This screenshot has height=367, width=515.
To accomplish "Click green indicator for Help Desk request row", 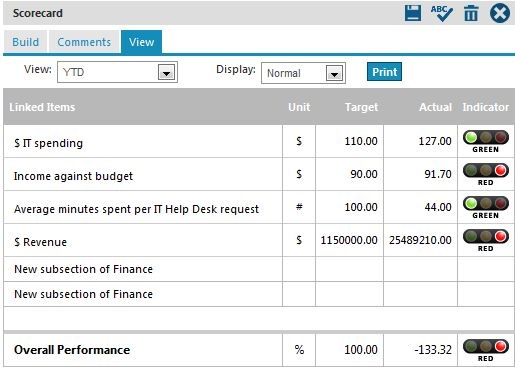I will (x=486, y=207).
